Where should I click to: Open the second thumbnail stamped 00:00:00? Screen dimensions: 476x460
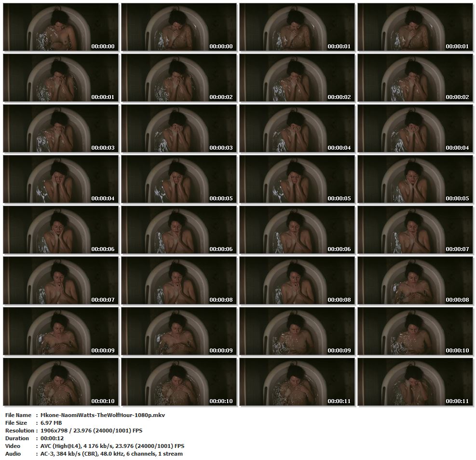pyautogui.click(x=179, y=27)
